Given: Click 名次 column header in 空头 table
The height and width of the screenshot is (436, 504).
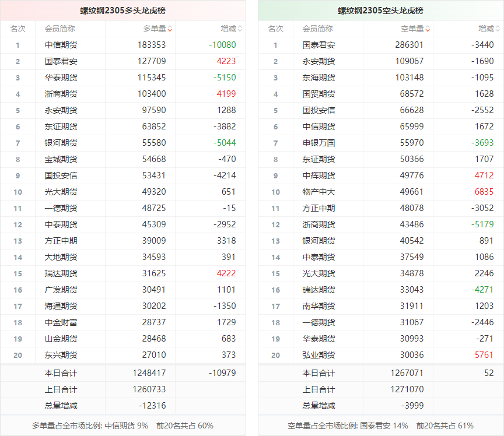Looking at the screenshot, I should point(275,29).
